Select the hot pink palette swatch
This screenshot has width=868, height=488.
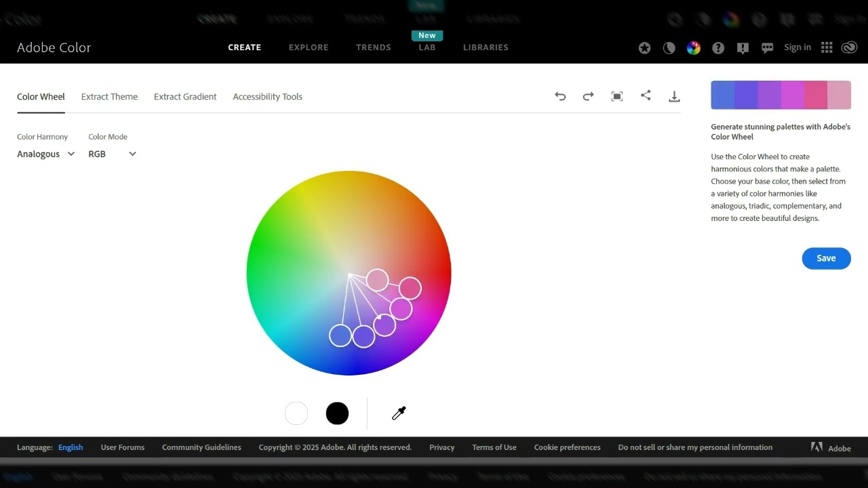click(816, 95)
